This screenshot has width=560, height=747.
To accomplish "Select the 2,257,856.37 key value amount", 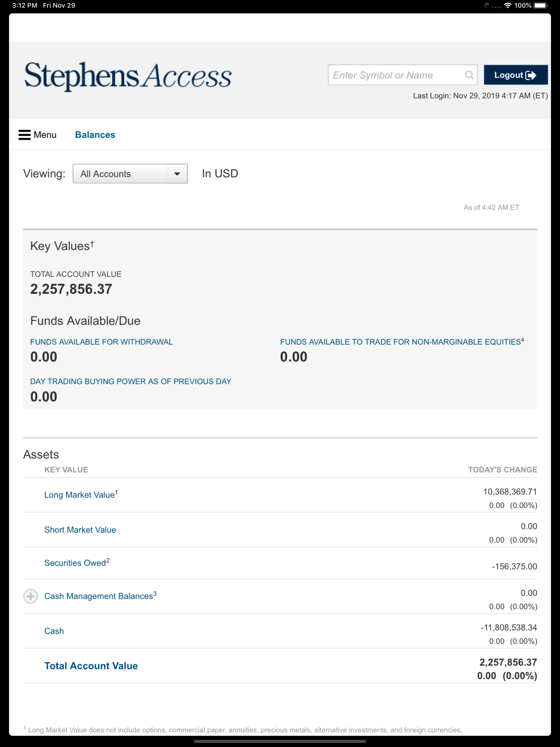I will 71,289.
